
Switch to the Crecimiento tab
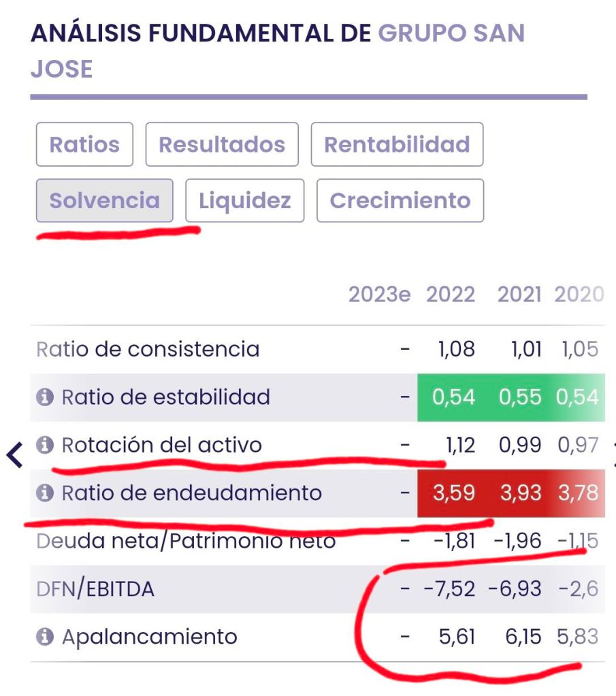[x=400, y=201]
